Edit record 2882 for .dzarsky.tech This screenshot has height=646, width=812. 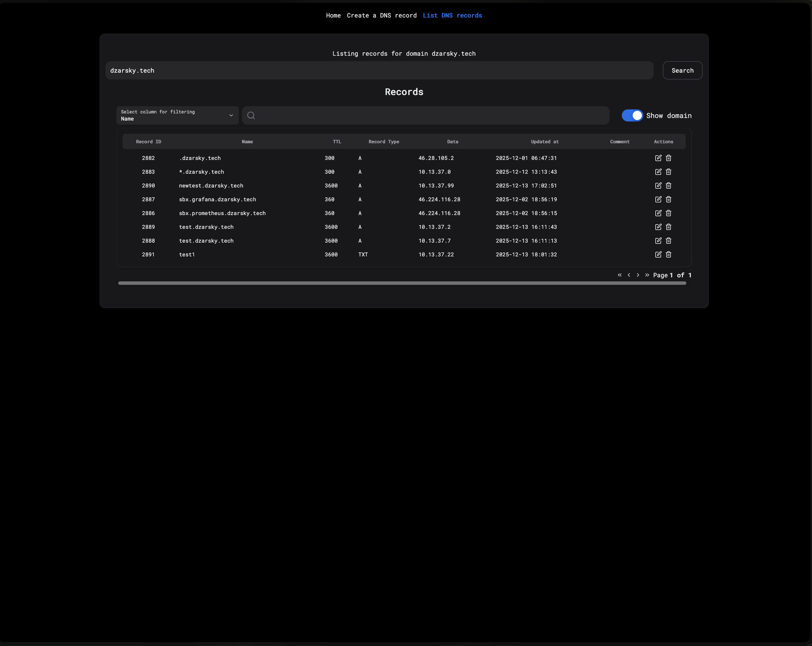coord(658,158)
